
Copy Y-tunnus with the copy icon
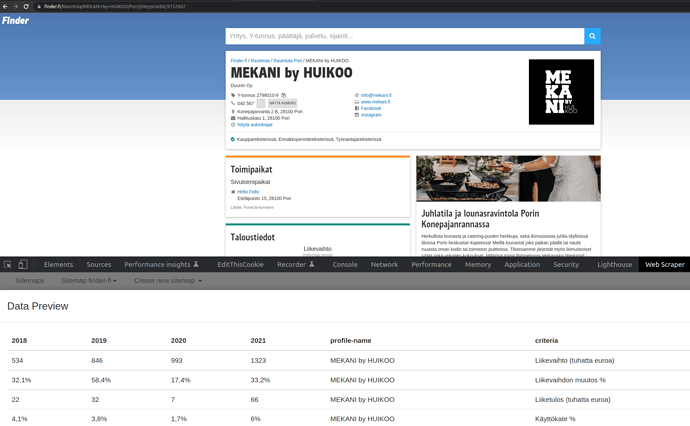click(x=283, y=95)
